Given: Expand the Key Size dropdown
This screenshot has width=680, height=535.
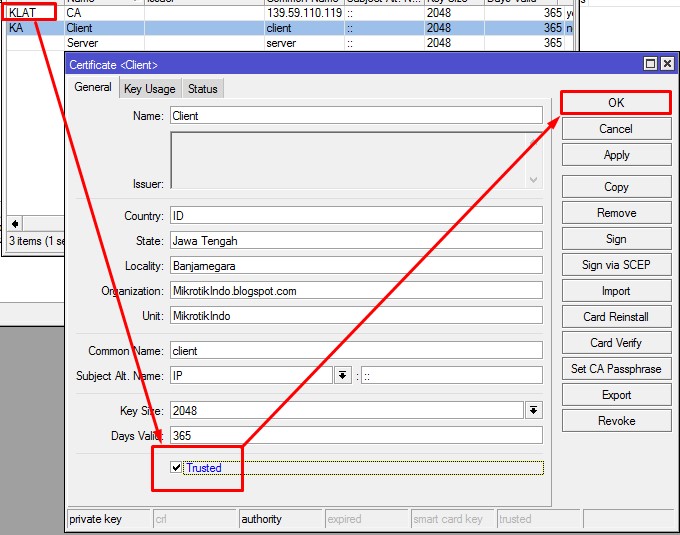Looking at the screenshot, I should pos(533,410).
